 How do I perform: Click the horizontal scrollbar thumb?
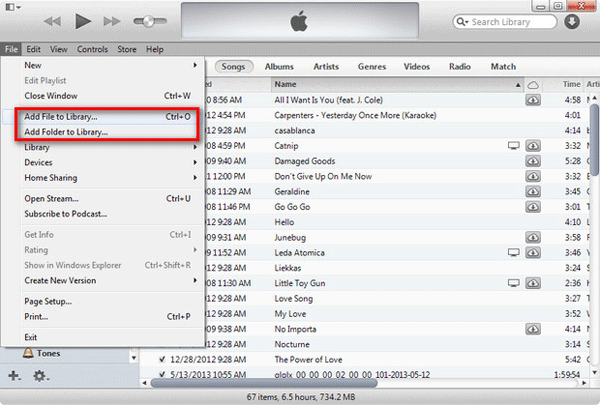[x=263, y=383]
